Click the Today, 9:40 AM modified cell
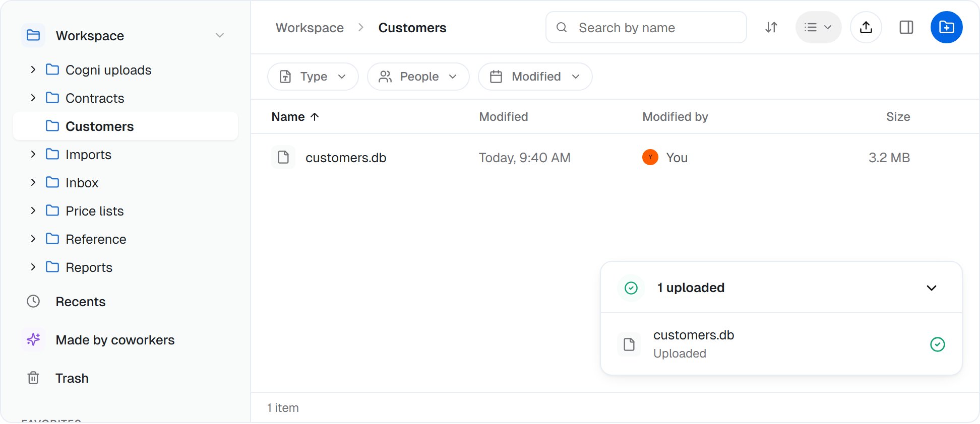This screenshot has height=424, width=980. 524,158
